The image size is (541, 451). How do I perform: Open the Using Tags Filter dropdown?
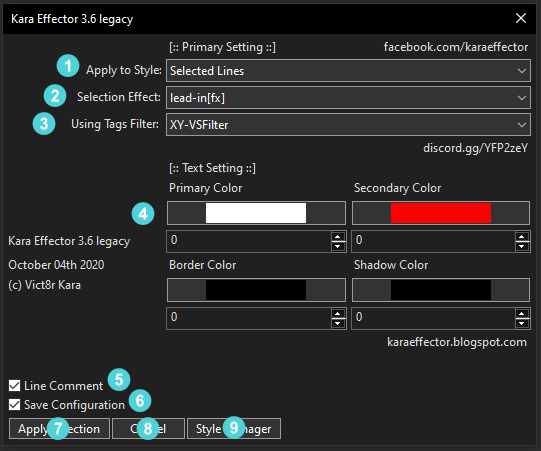[x=348, y=125]
